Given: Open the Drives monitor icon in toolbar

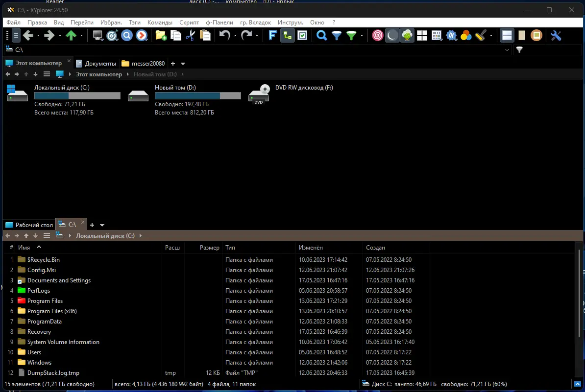Looking at the screenshot, I should (98, 36).
